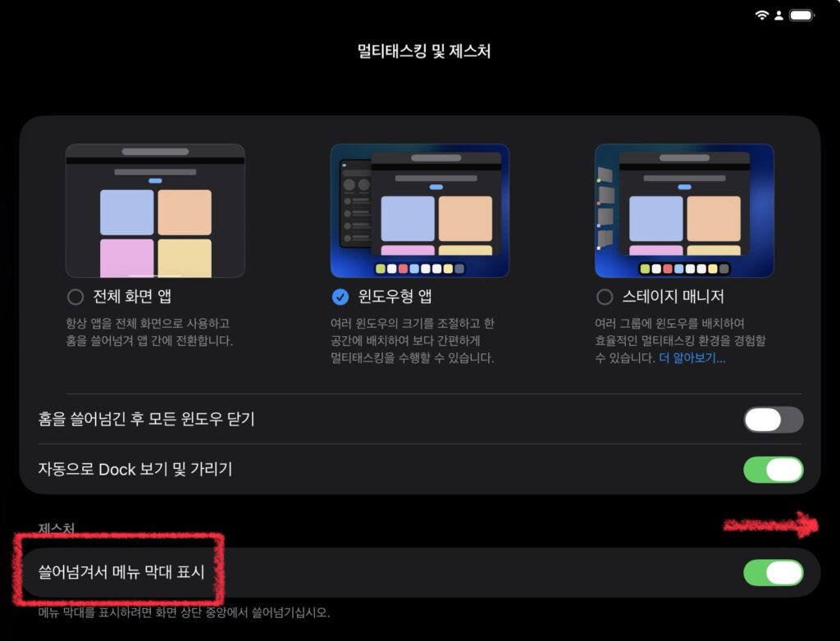
Task: Tap the Wi-Fi status icon
Action: [x=761, y=16]
